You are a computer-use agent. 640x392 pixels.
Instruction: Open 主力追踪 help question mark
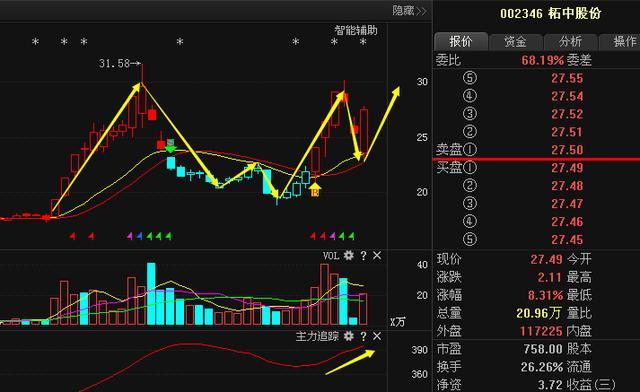363,336
